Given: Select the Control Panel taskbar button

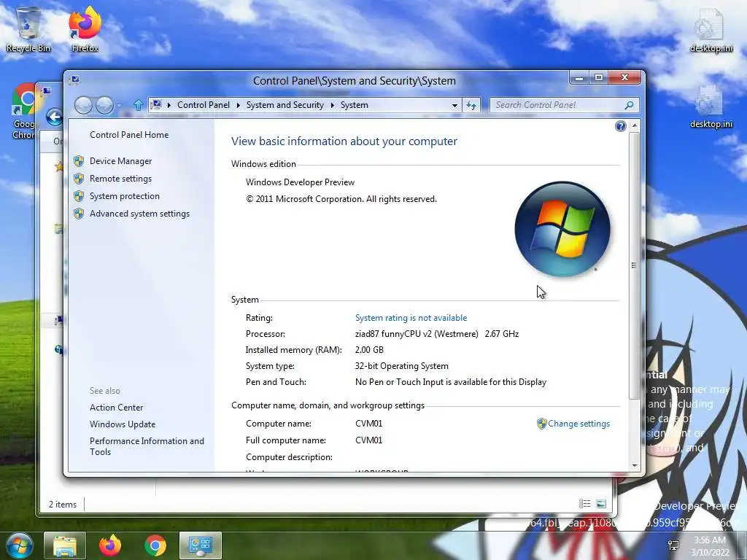Looking at the screenshot, I should click(x=201, y=545).
